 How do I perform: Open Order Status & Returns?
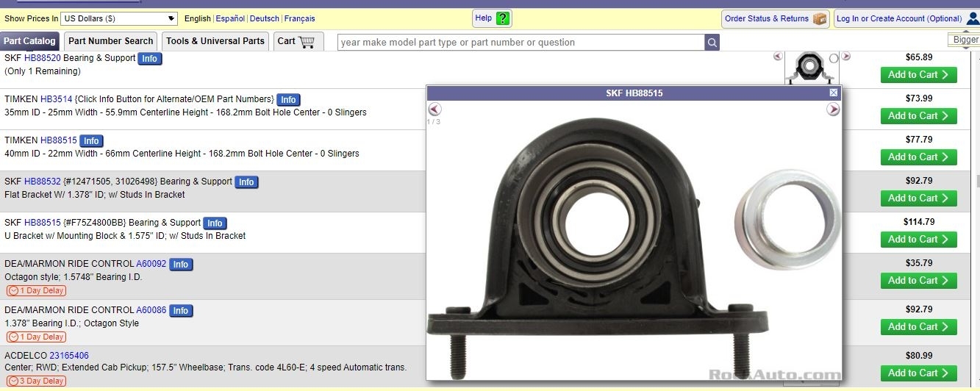point(776,18)
